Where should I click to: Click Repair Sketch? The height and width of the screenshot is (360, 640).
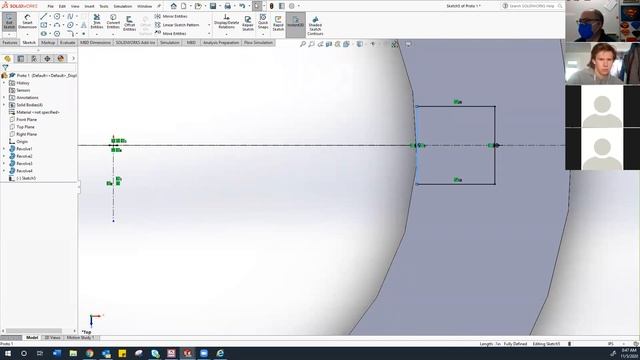click(248, 23)
